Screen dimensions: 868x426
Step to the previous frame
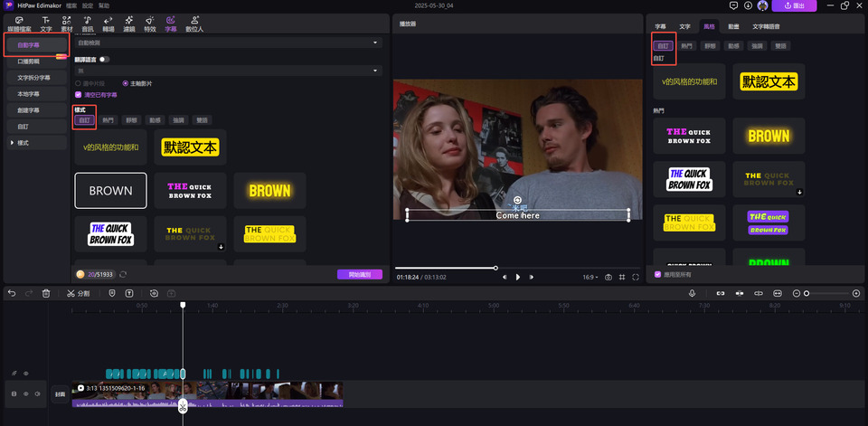tap(505, 277)
